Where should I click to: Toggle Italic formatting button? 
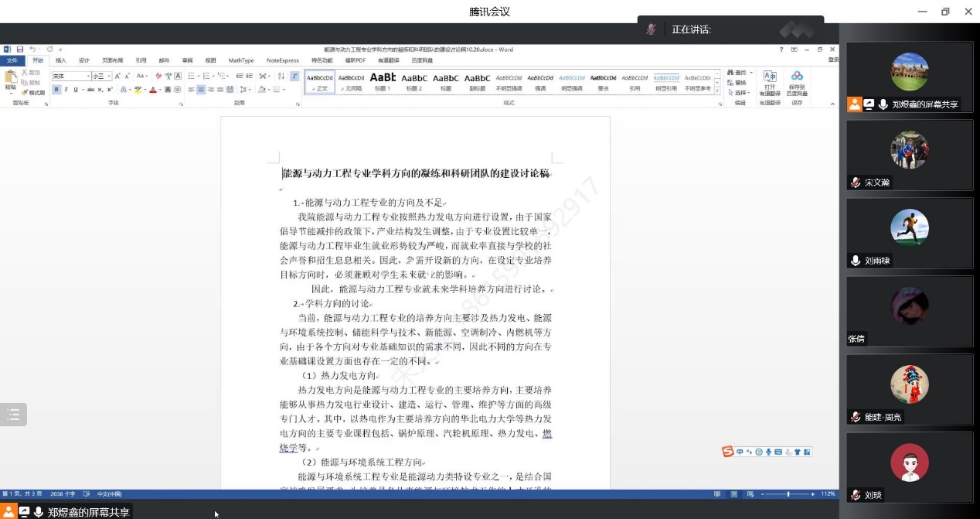point(66,90)
